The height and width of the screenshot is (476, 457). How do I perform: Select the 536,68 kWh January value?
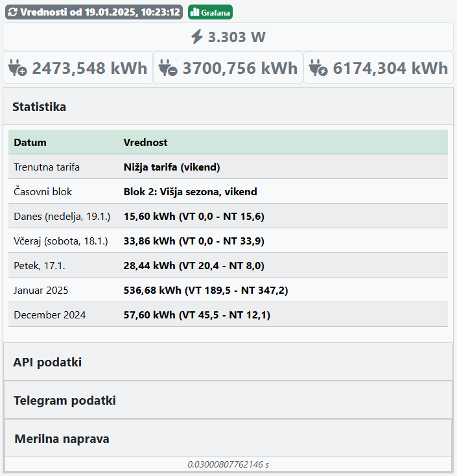(x=205, y=291)
